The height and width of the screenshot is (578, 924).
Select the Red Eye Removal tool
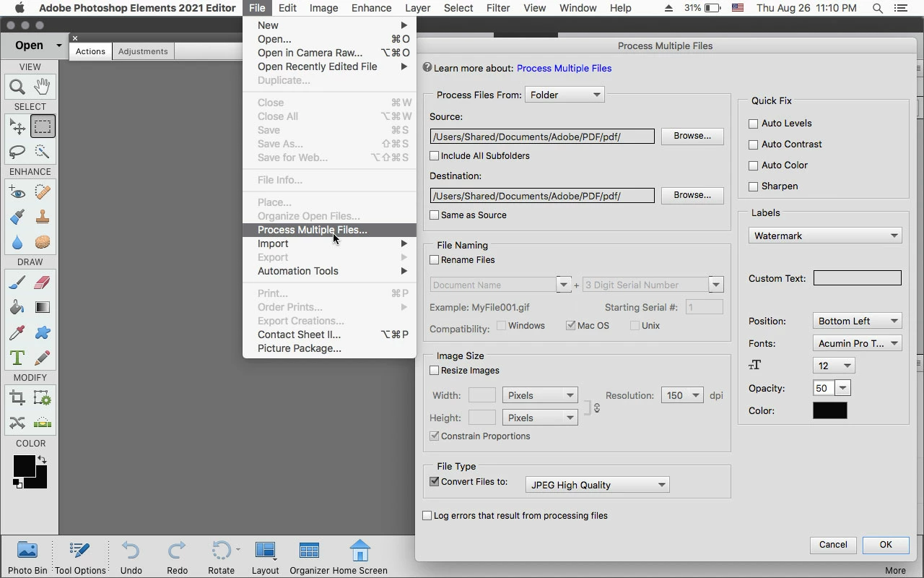(x=17, y=192)
